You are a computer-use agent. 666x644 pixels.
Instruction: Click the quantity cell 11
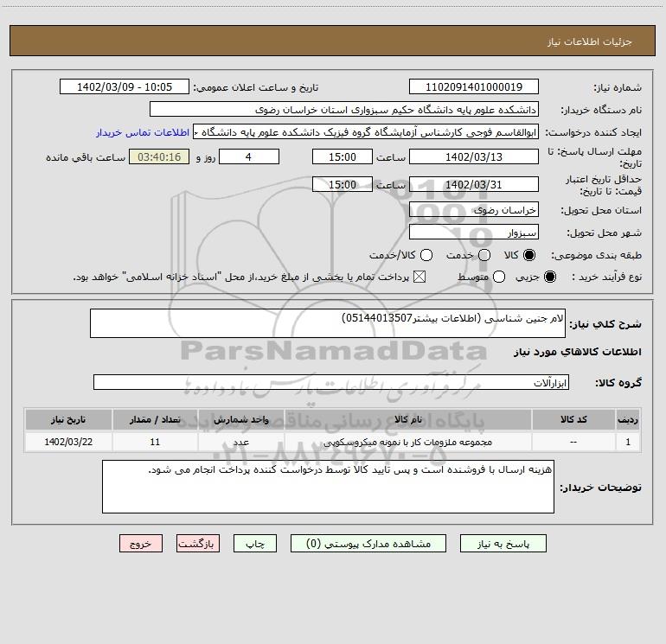click(155, 442)
